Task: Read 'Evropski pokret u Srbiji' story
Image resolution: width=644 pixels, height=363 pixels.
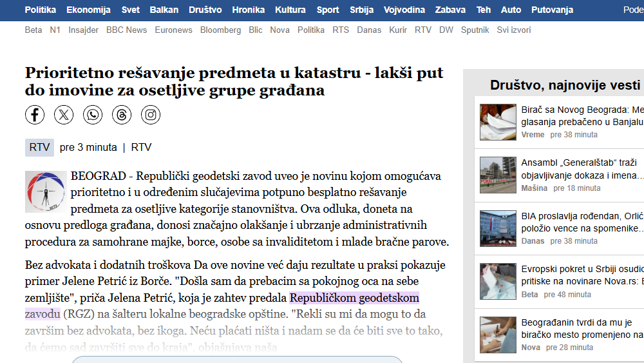Action: pos(582,275)
